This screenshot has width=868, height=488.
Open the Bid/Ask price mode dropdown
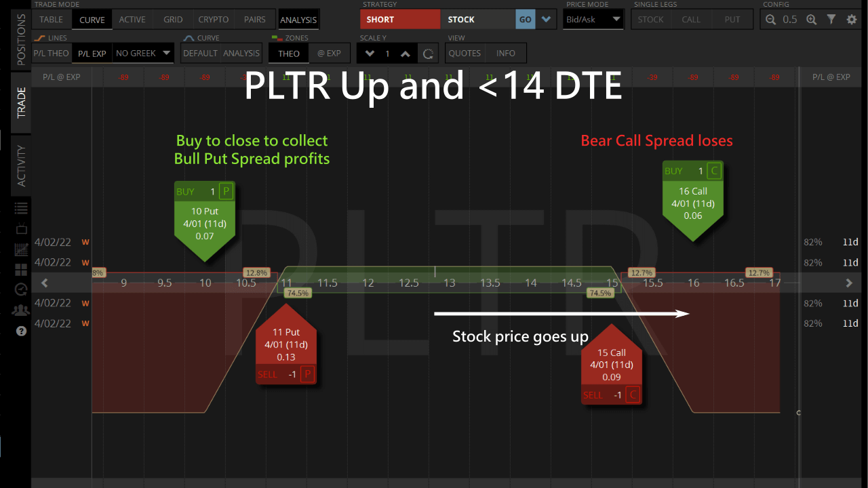(593, 20)
